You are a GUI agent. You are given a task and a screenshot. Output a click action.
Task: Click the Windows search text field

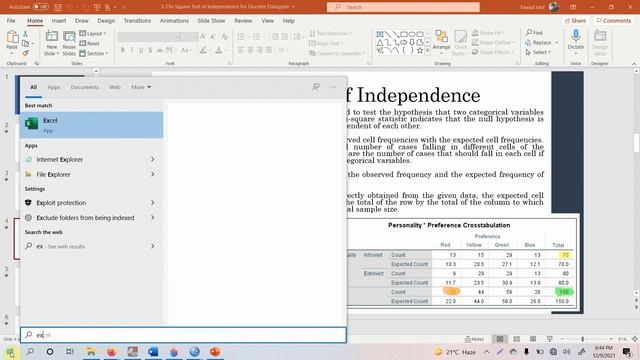point(183,335)
